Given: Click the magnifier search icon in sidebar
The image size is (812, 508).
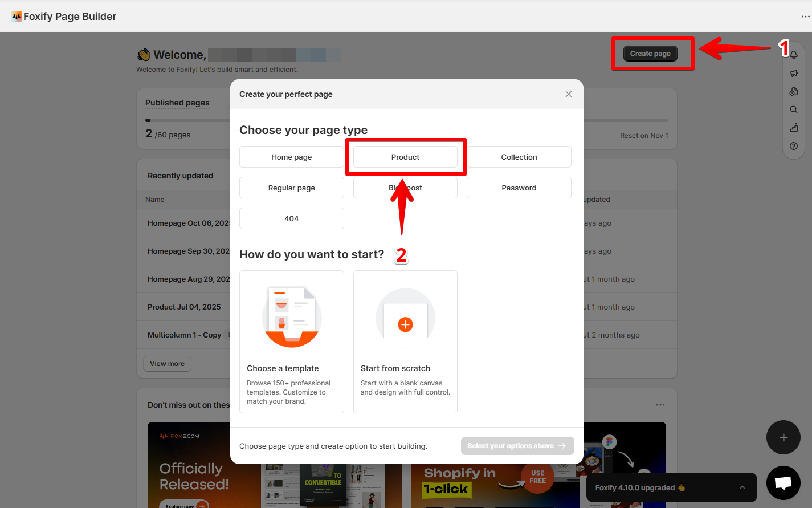Looking at the screenshot, I should (x=794, y=109).
